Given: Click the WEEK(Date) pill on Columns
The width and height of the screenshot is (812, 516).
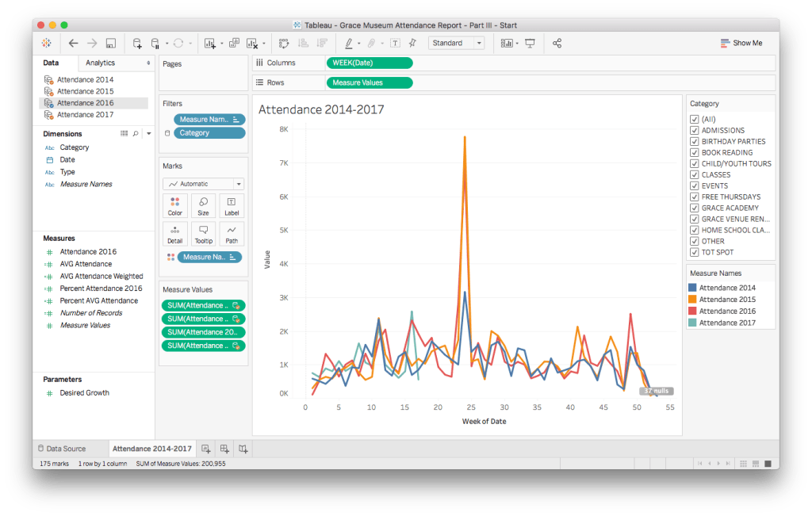Looking at the screenshot, I should pos(370,63).
